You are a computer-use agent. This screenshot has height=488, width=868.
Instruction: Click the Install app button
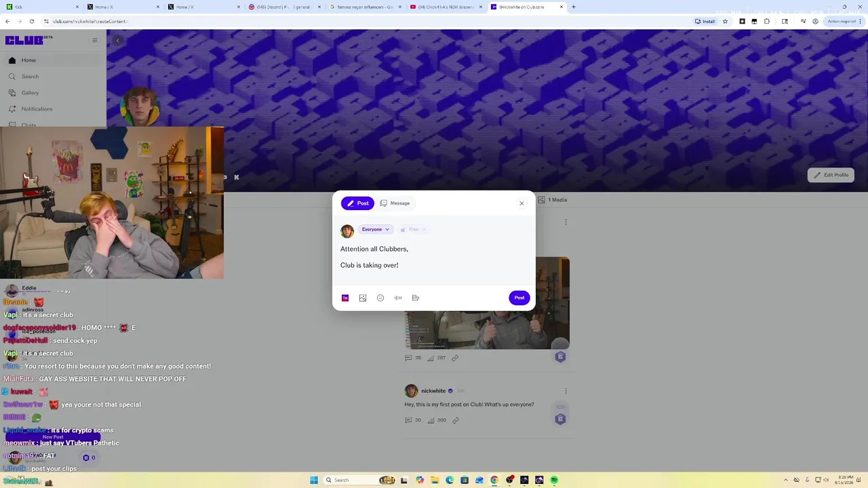705,21
